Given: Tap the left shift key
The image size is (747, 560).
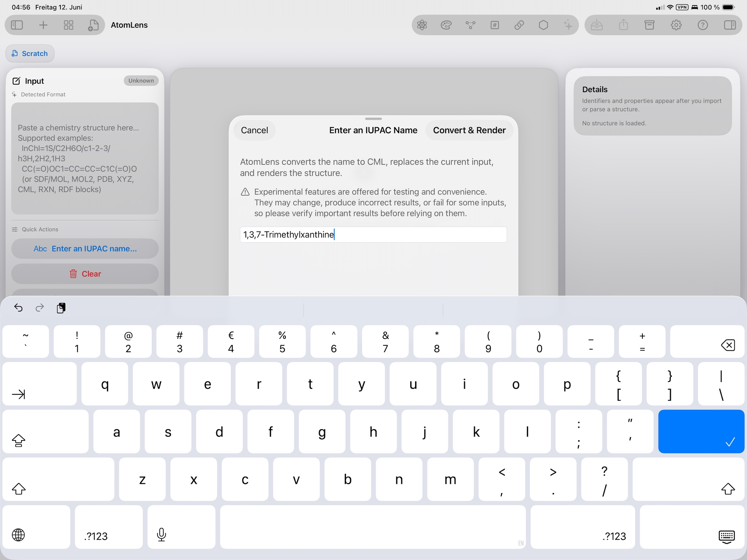Looking at the screenshot, I should 58,479.
